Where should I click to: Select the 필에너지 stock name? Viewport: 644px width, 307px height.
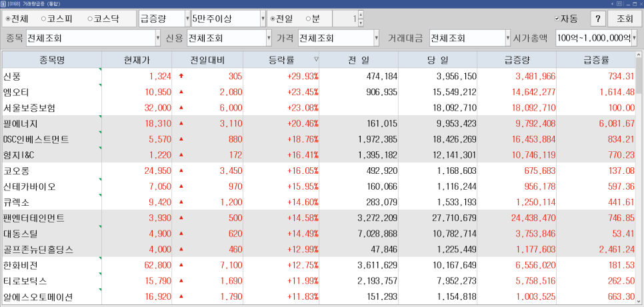[x=21, y=124]
